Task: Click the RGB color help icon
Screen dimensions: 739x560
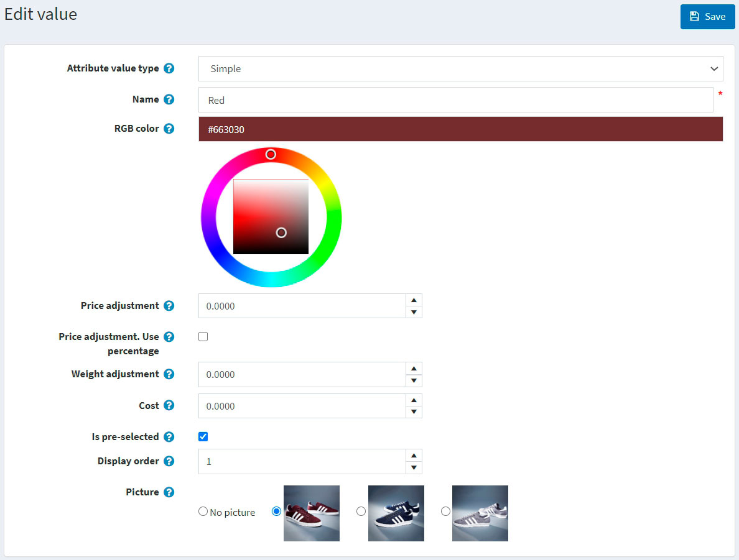Action: (169, 129)
